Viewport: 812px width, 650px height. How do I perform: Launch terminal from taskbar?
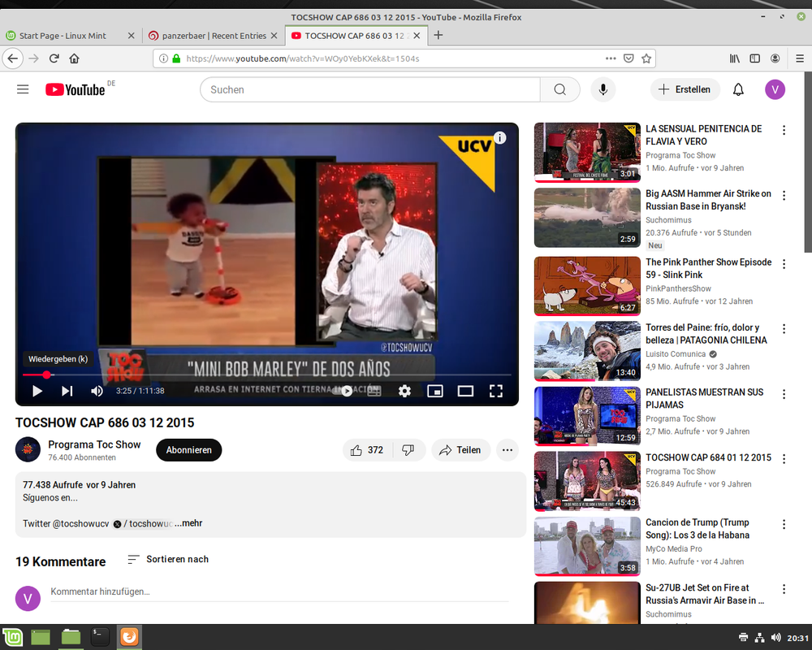(99, 637)
